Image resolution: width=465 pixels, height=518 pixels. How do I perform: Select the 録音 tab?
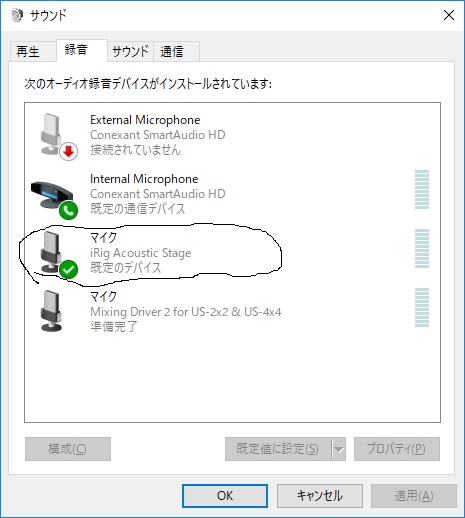[x=82, y=50]
